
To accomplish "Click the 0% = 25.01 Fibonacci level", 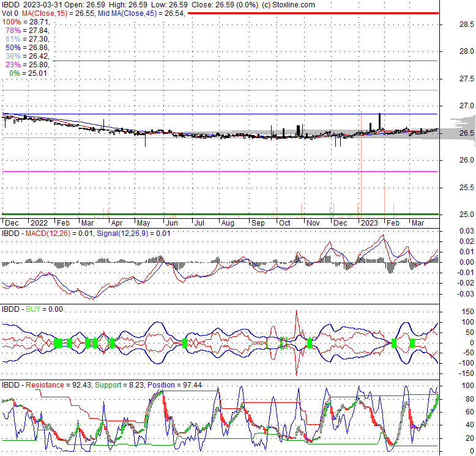I will pyautogui.click(x=28, y=73).
